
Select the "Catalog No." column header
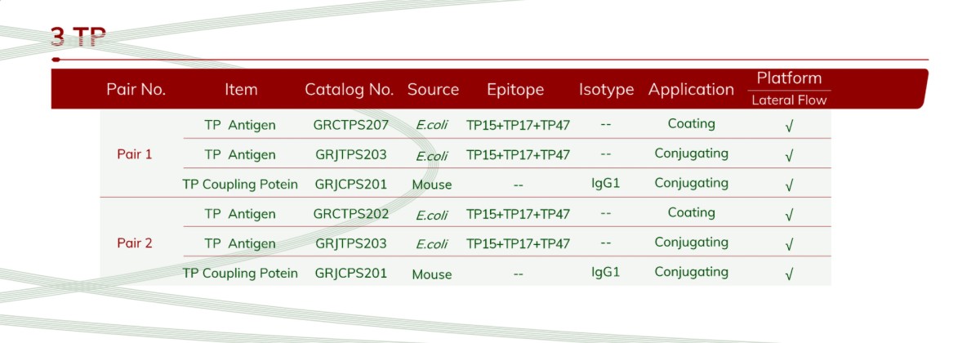[x=350, y=90]
